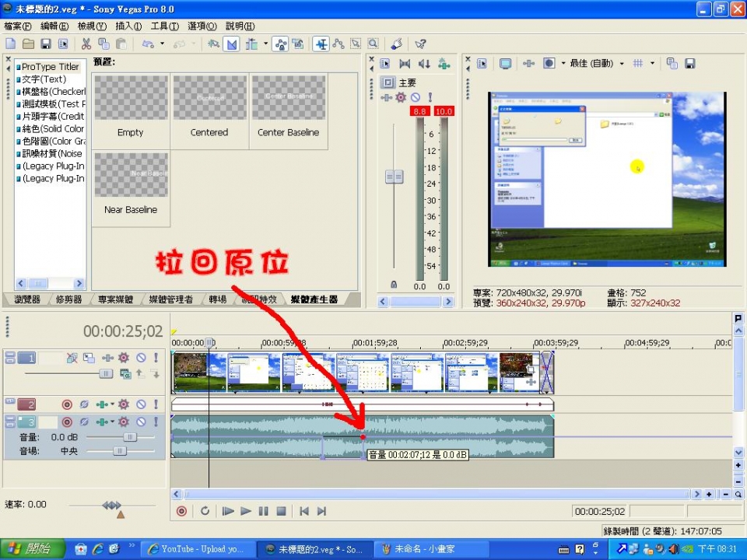Mute audio track 3
The image size is (747, 560).
point(141,422)
